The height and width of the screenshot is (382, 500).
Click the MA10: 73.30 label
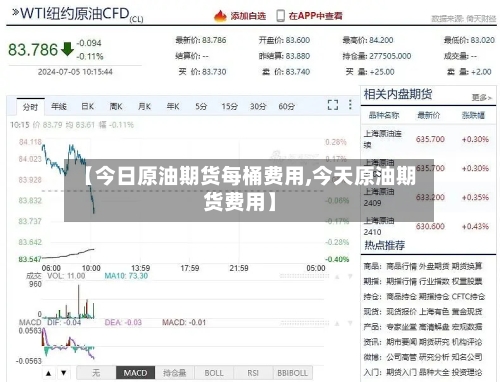point(126,276)
